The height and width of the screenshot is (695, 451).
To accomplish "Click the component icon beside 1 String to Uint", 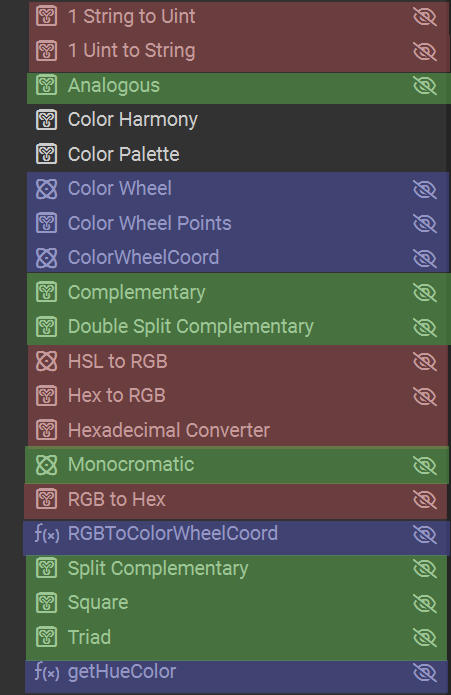I will (x=47, y=16).
